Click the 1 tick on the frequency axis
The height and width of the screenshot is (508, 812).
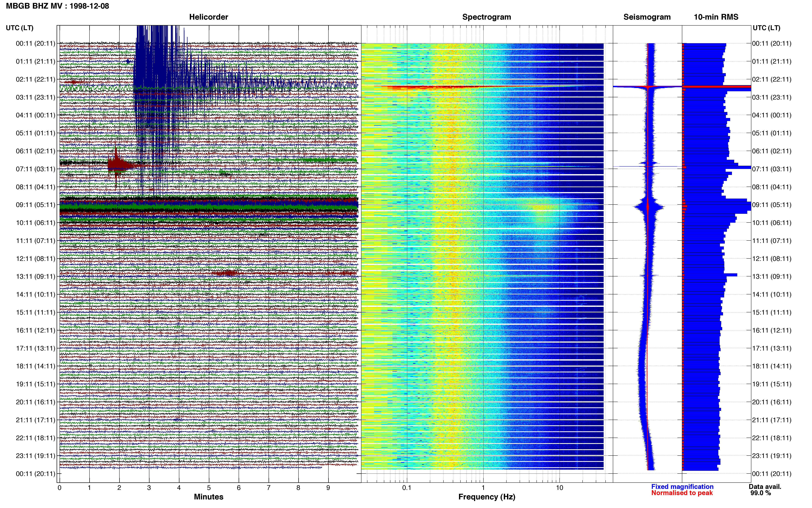tap(483, 488)
